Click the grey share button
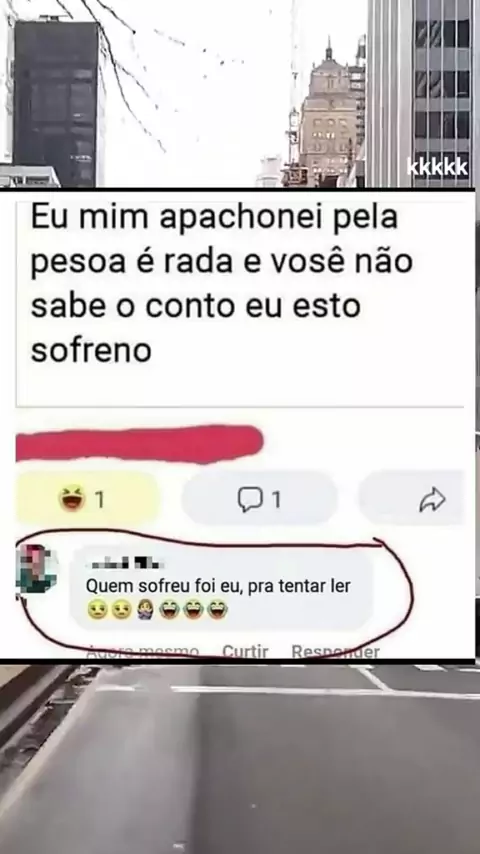 pos(412,500)
